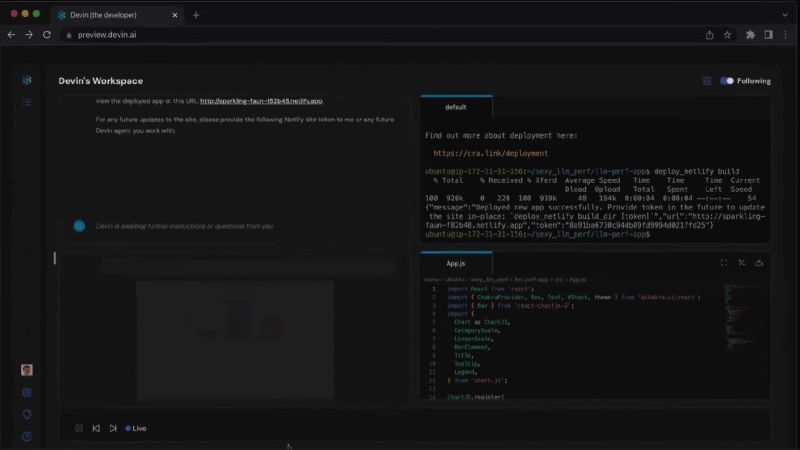Select the default terminal tab

pyautogui.click(x=456, y=107)
